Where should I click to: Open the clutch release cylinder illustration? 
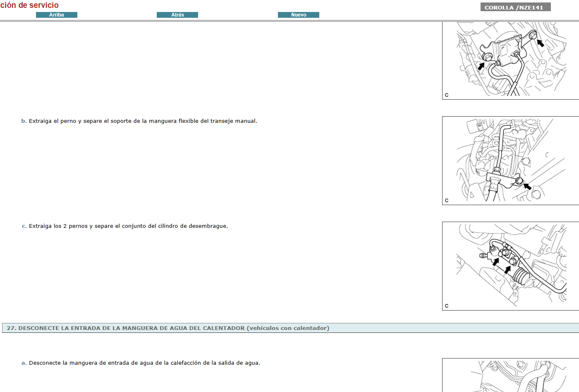pos(510,266)
